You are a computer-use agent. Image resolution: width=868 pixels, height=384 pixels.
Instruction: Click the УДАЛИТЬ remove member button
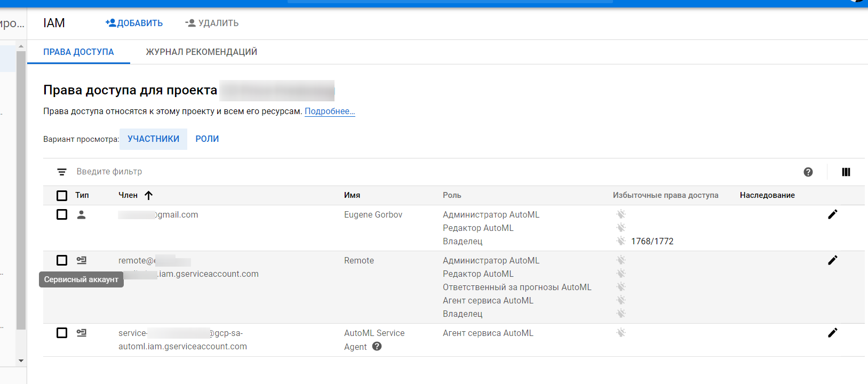click(212, 23)
